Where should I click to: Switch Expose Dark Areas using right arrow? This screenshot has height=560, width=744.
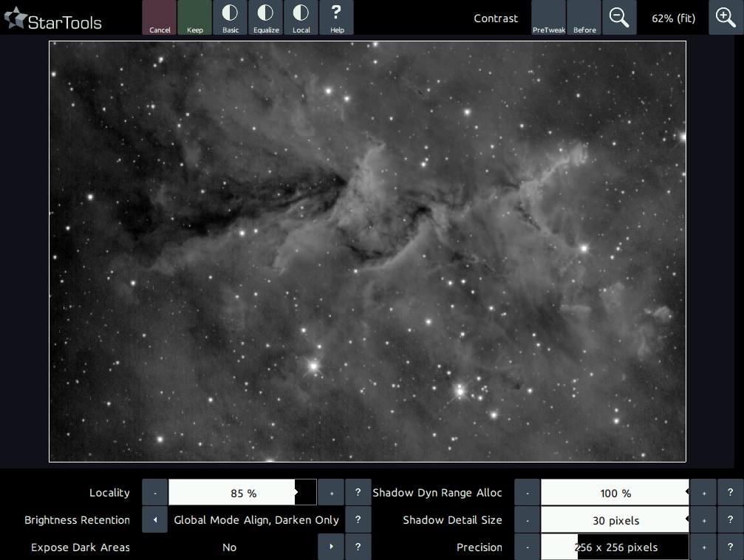tap(332, 547)
